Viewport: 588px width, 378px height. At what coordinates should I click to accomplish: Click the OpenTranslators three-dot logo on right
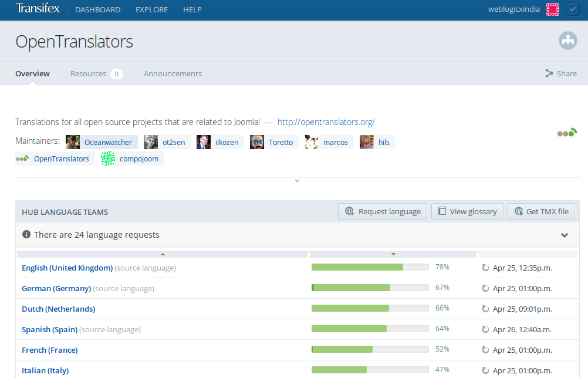tap(567, 133)
